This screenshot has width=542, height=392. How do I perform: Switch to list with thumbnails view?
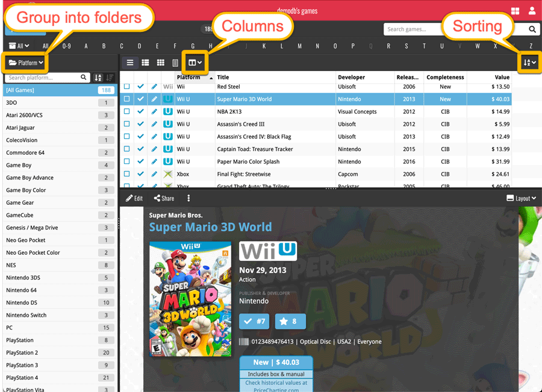(145, 63)
